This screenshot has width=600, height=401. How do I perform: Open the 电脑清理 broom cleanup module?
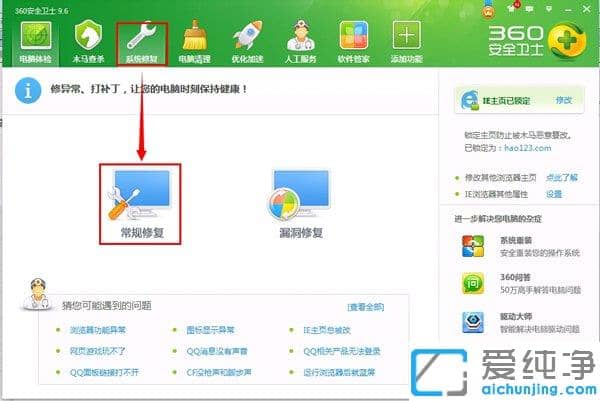pos(195,43)
